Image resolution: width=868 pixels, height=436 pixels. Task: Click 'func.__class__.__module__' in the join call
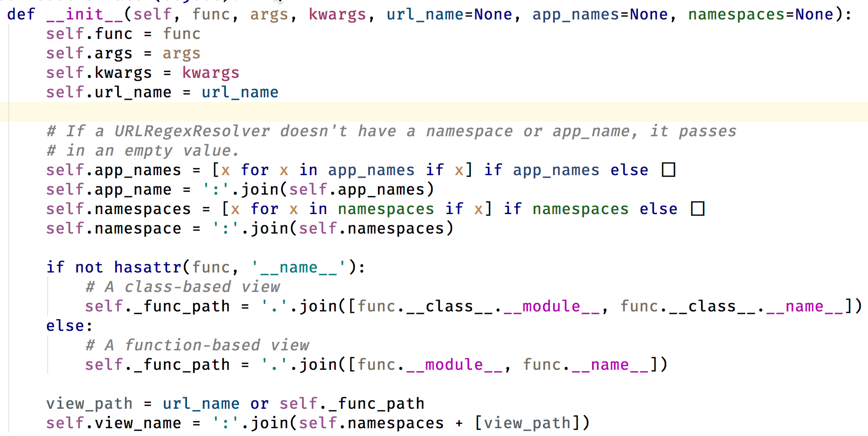pyautogui.click(x=478, y=306)
